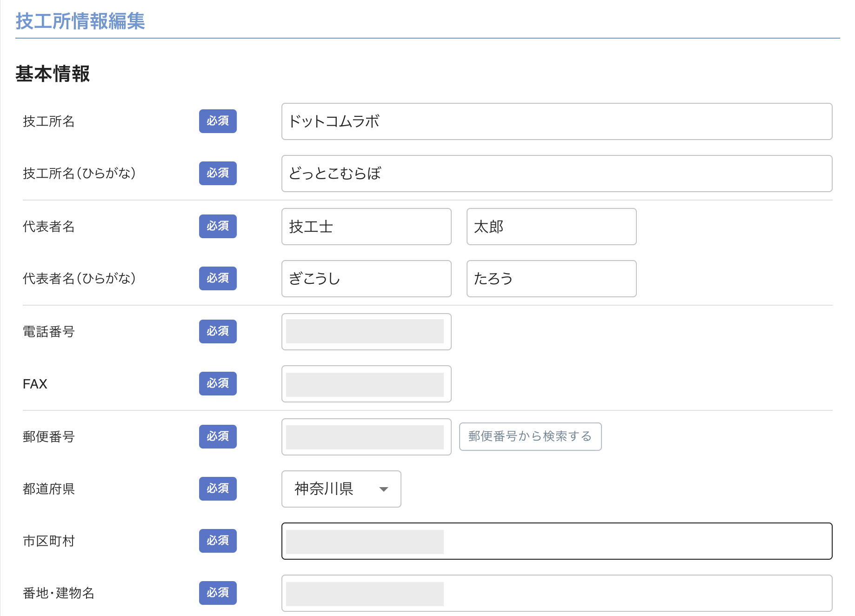The width and height of the screenshot is (855, 616).
Task: Click the 必須 badge next to 代表者名
Action: [218, 227]
